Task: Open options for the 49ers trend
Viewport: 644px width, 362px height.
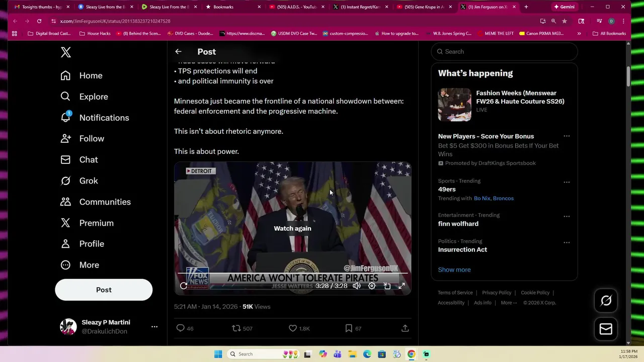Action: click(567, 182)
